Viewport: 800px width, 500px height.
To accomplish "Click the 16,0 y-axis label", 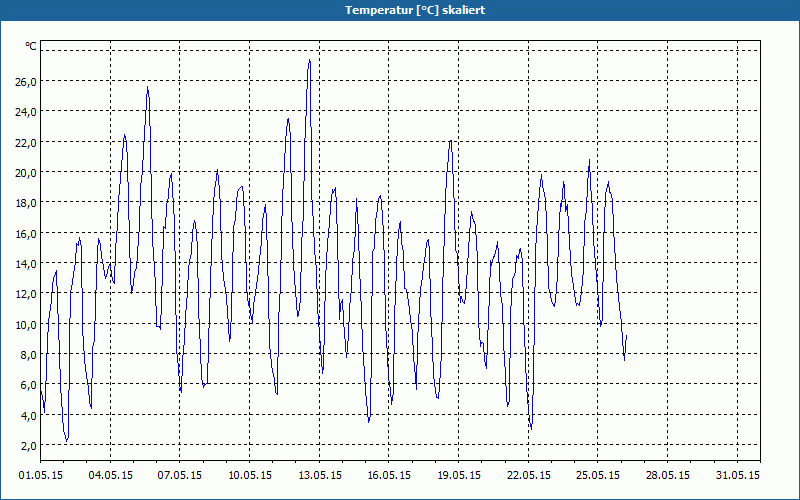I will 26,233.
